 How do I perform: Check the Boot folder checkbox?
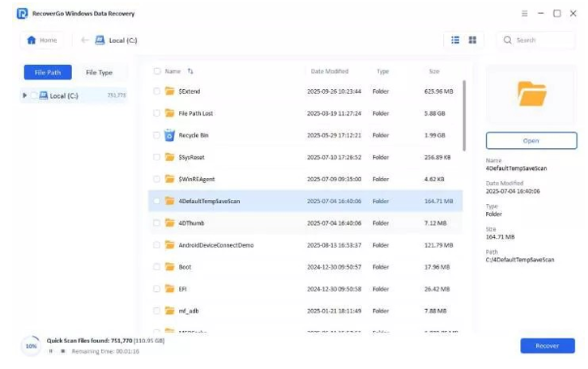157,267
